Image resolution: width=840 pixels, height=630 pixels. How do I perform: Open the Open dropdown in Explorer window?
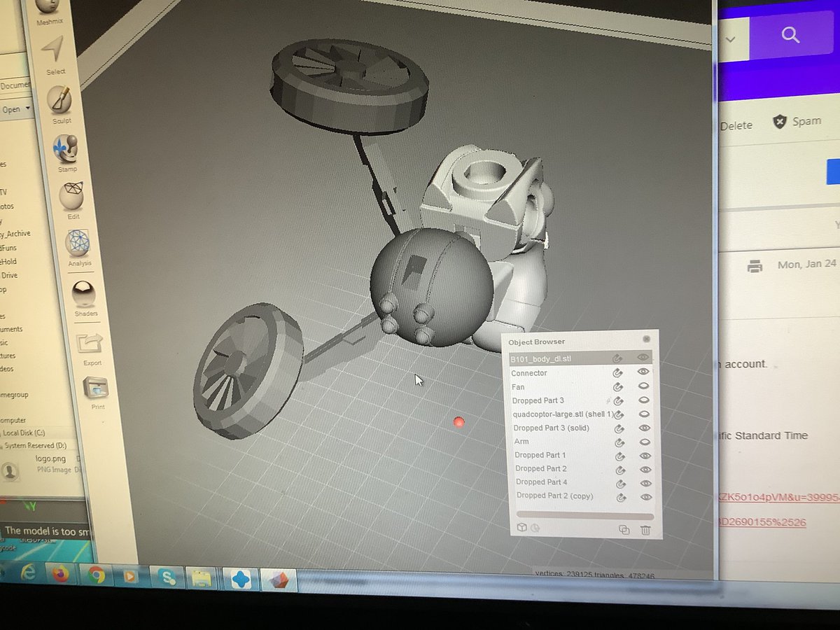[x=17, y=109]
